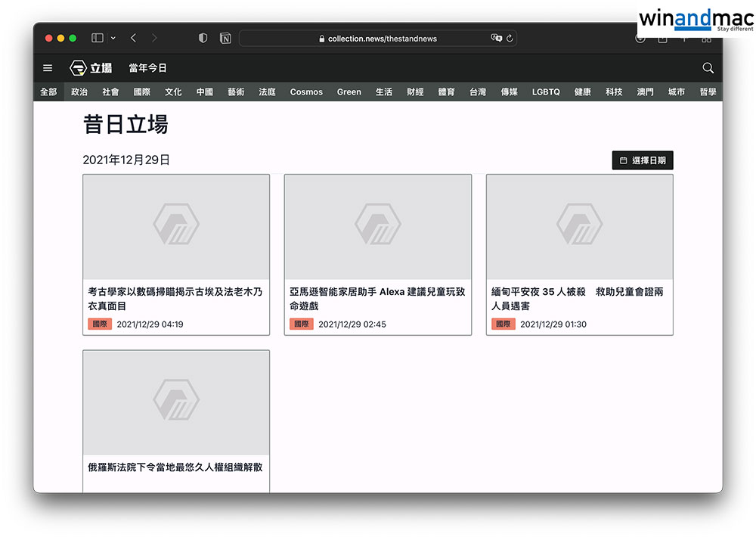Click the privacy shield icon
This screenshot has width=756, height=537.
pyautogui.click(x=203, y=38)
